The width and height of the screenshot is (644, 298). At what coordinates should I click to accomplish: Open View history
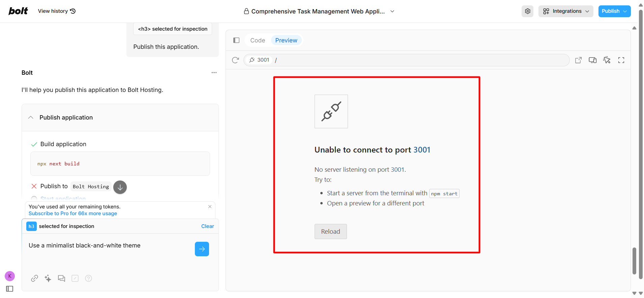pos(57,11)
